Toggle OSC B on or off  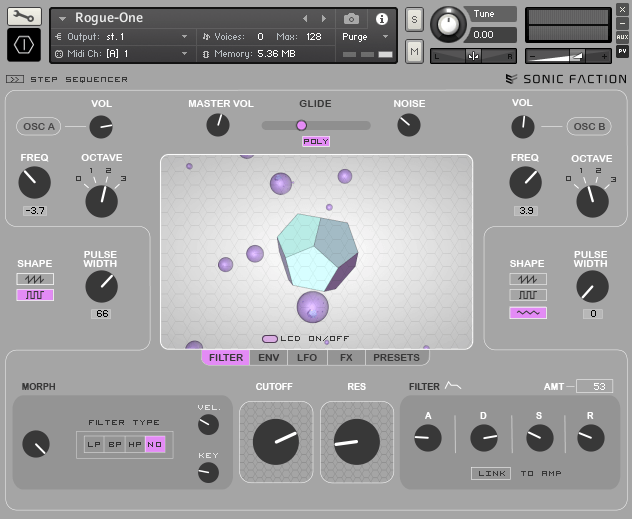(589, 127)
